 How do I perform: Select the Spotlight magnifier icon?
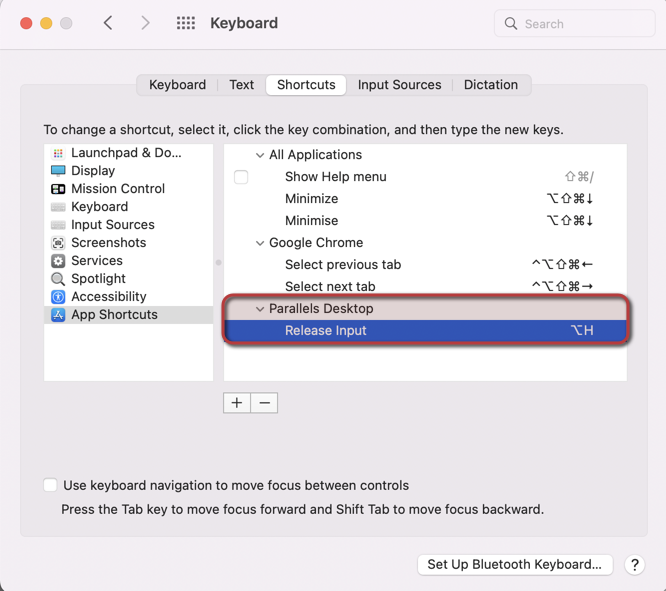58,279
